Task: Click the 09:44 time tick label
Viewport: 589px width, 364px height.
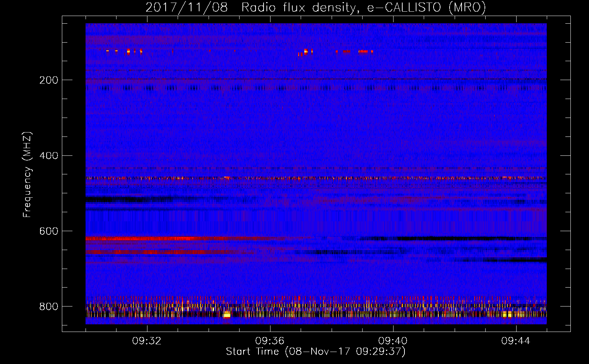Action: (x=516, y=341)
